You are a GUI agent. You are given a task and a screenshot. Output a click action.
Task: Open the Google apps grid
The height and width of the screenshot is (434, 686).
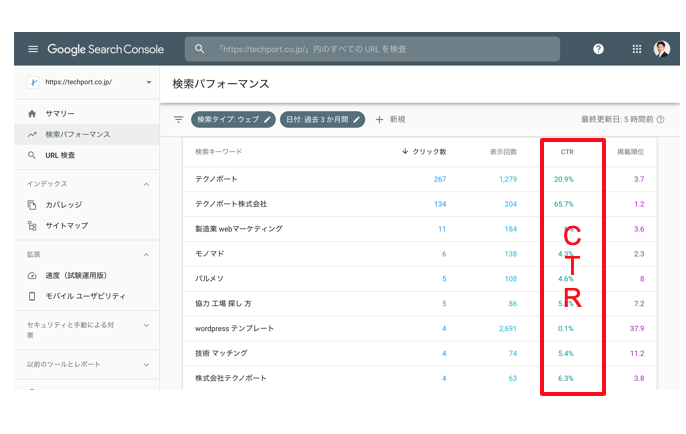637,49
